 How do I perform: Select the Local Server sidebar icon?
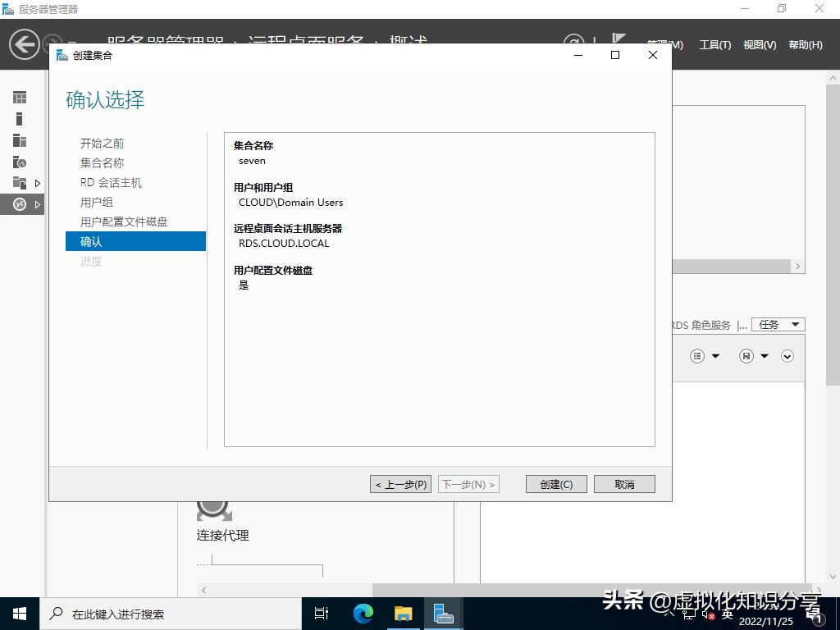click(x=18, y=118)
